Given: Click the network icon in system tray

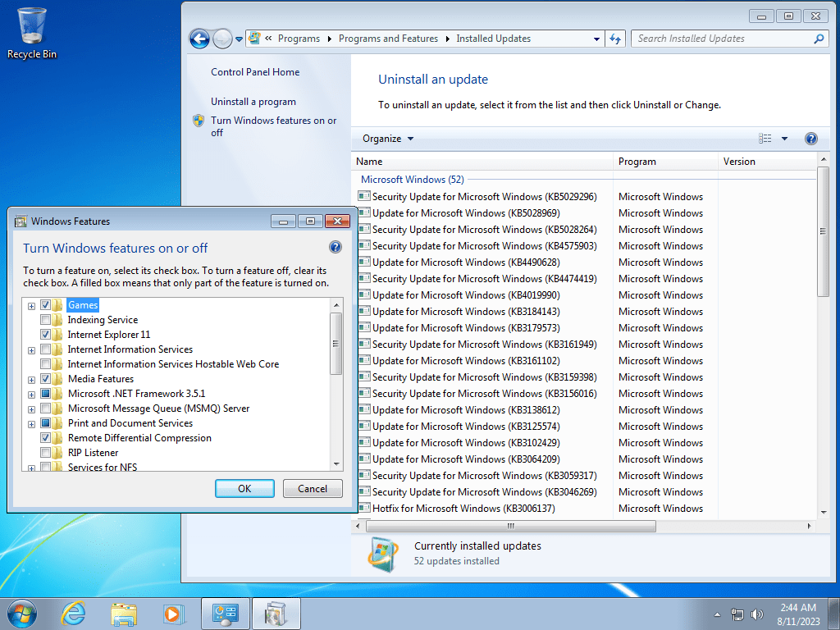Looking at the screenshot, I should click(737, 614).
